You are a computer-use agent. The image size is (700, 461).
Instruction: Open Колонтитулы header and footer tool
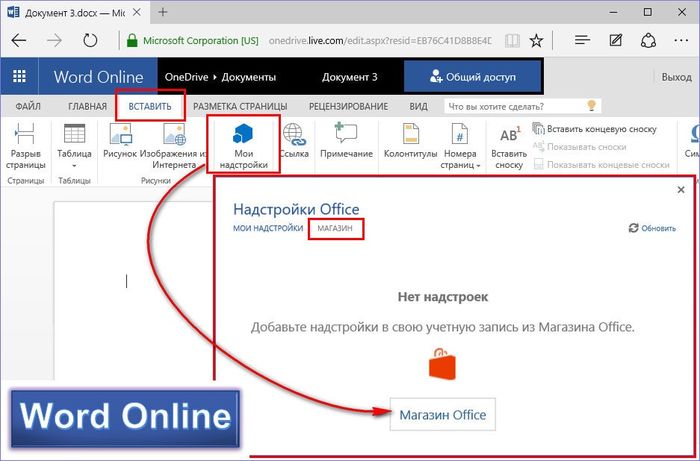(x=410, y=144)
